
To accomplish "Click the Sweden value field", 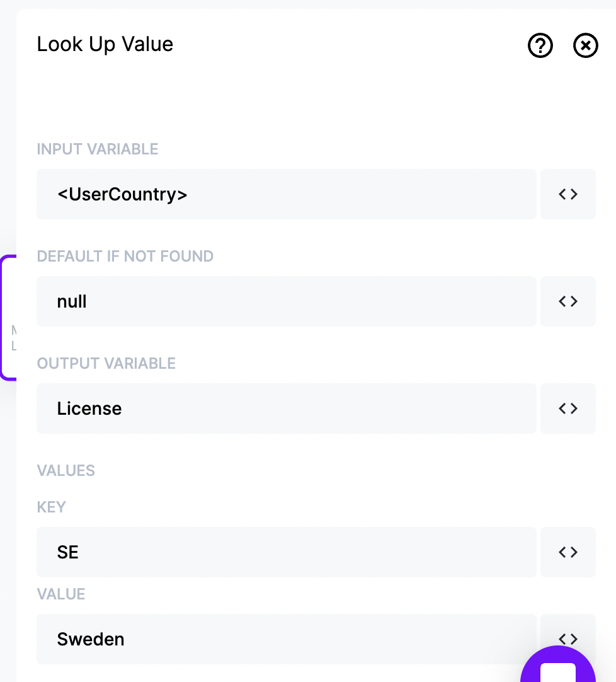I will coord(287,639).
